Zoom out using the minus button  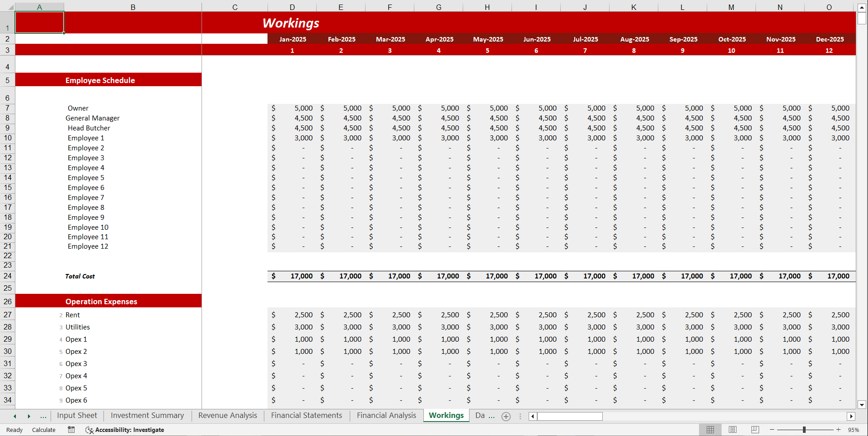click(x=771, y=430)
